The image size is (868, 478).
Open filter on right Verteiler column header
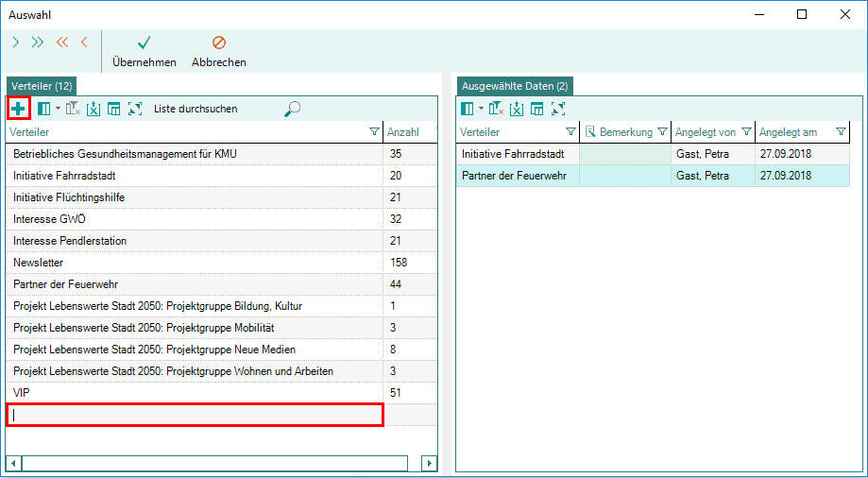tap(570, 132)
